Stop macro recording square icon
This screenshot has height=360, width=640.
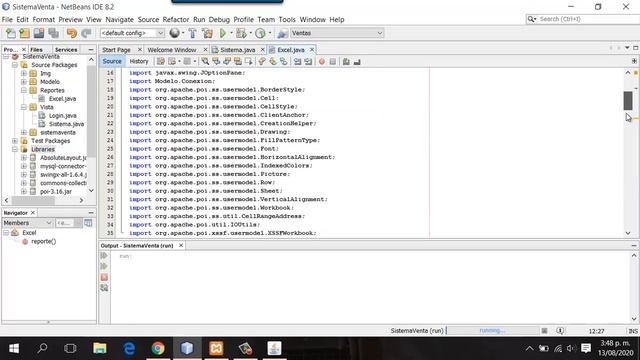pos(333,62)
